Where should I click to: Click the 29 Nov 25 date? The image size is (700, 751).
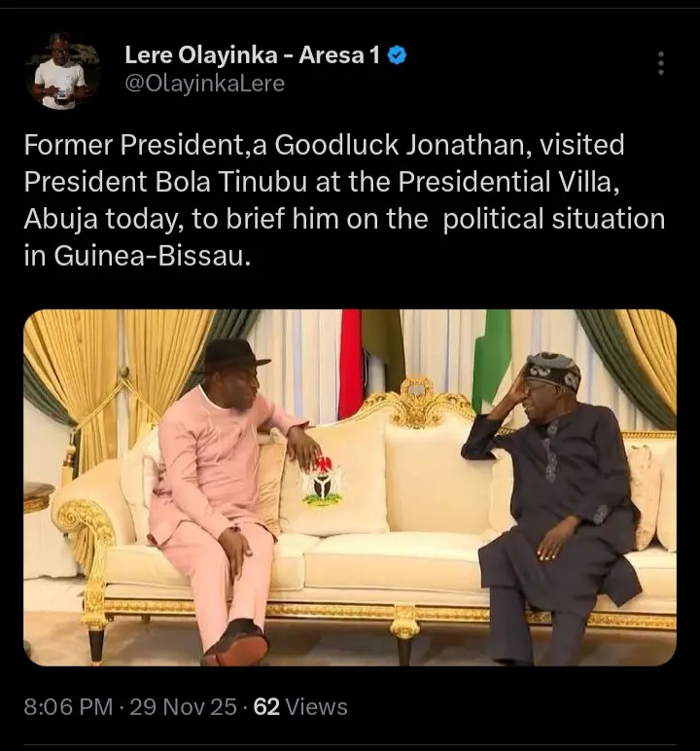(x=182, y=707)
